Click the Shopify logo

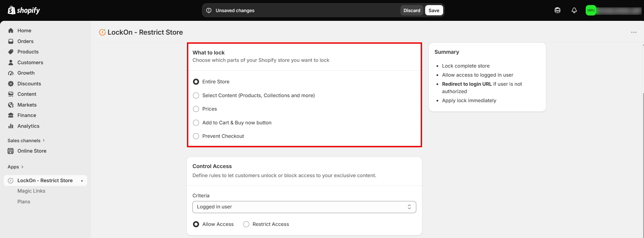point(24,10)
